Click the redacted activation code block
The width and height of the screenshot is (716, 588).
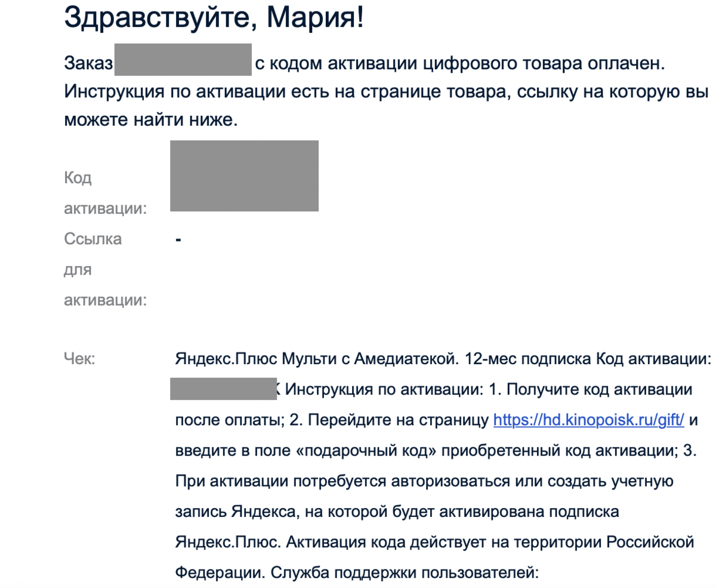(x=244, y=176)
